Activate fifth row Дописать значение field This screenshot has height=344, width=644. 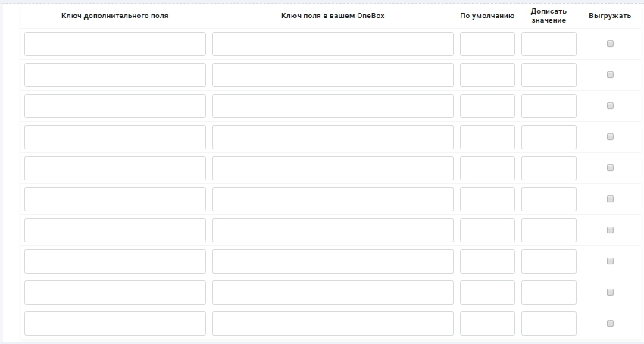(549, 168)
